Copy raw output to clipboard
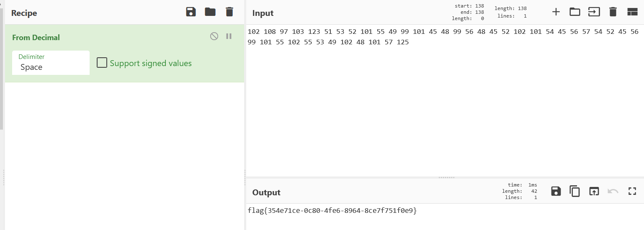 tap(575, 191)
